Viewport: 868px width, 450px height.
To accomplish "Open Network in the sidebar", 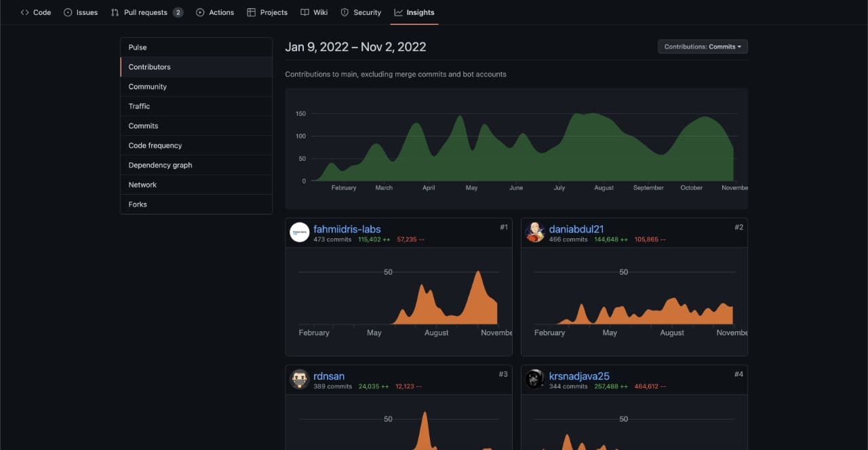I will (196, 185).
